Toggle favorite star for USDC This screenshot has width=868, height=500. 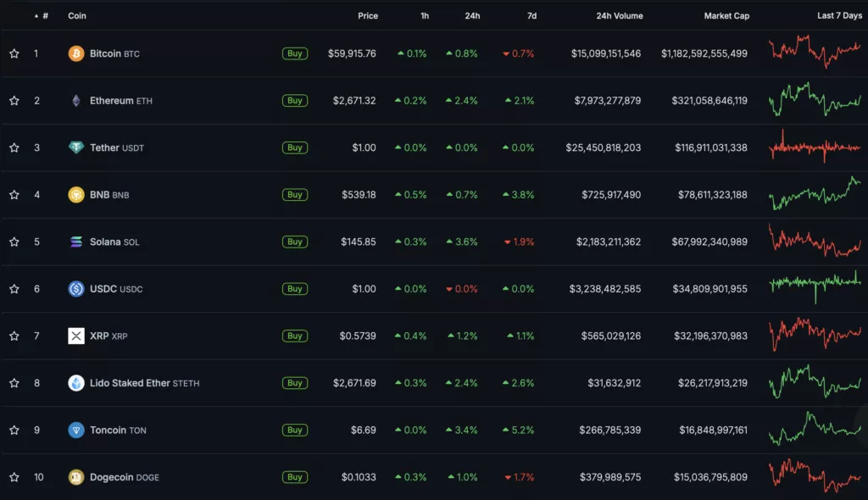click(x=14, y=289)
